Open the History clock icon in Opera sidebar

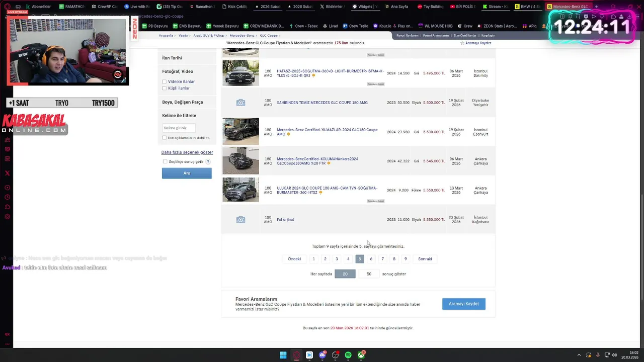coord(7,197)
